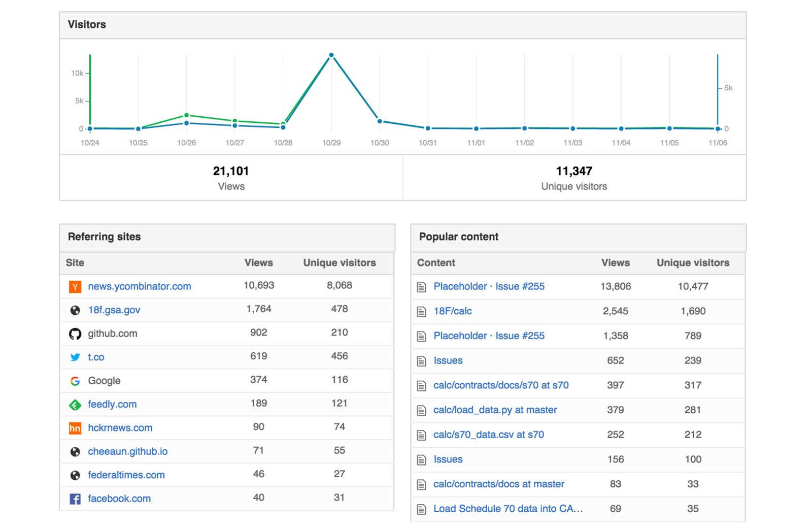
Task: Click document icon next to 18F/calc
Action: [421, 312]
